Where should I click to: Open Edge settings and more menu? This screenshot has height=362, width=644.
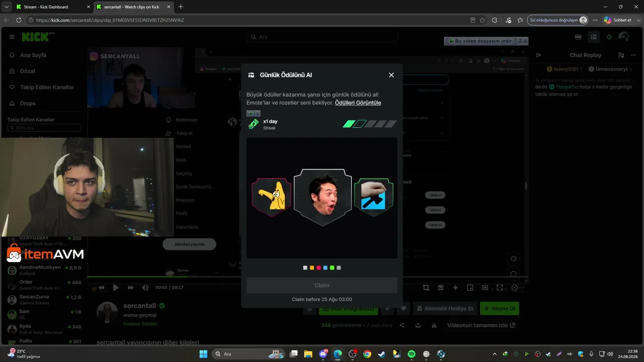point(595,20)
